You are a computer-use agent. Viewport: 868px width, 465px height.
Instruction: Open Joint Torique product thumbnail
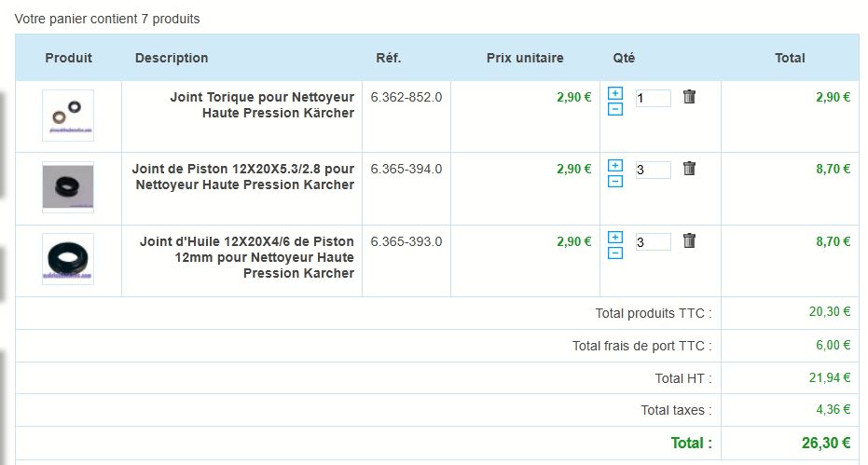[68, 116]
